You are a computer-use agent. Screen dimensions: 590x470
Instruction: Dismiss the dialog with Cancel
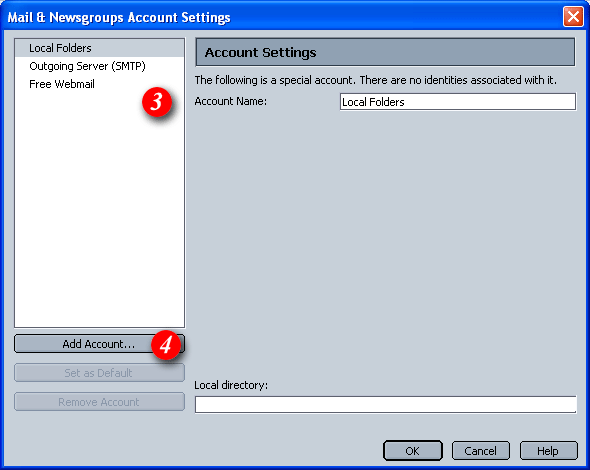[481, 451]
